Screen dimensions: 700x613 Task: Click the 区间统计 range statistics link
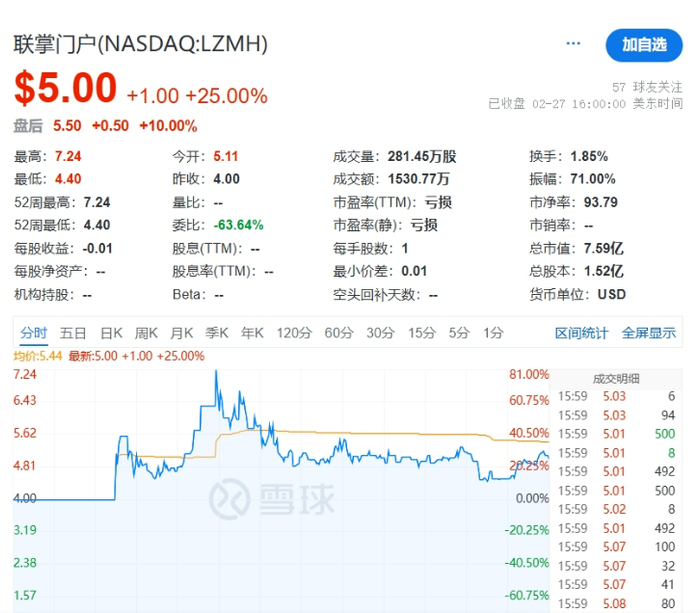581,333
